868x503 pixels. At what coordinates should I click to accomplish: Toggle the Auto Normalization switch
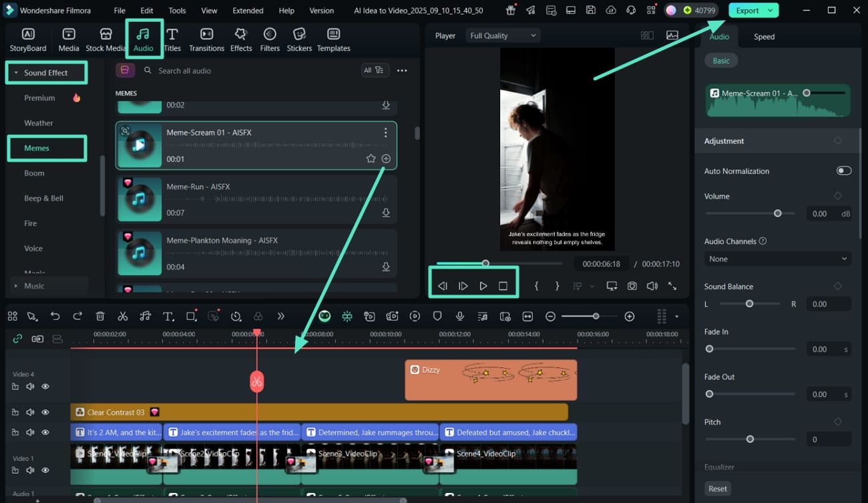[x=844, y=171]
